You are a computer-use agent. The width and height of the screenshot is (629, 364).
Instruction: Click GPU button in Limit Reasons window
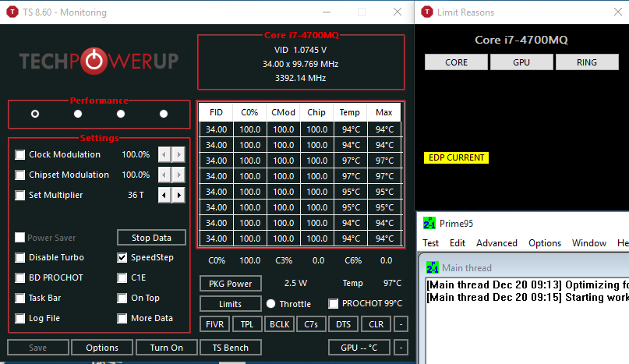click(521, 62)
